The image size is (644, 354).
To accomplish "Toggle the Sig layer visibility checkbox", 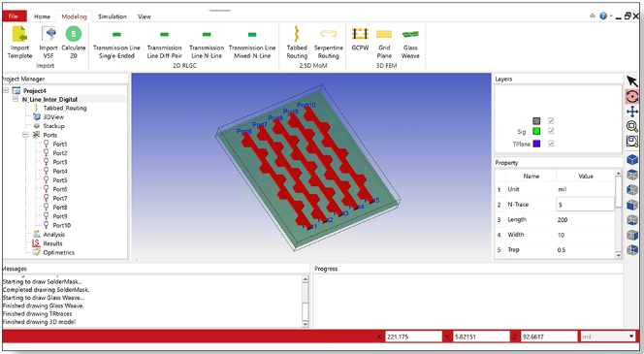I will tap(550, 131).
